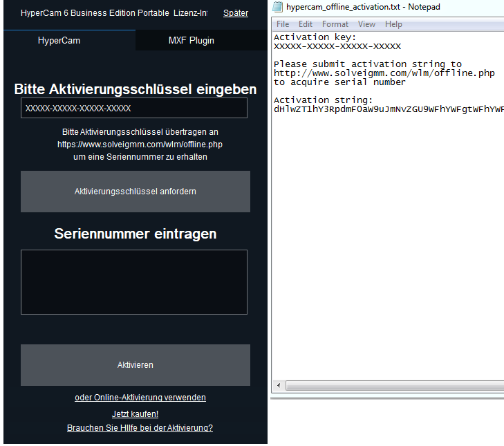504x446 pixels.
Task: Click 'Please submit activation string to' line
Action: point(368,64)
